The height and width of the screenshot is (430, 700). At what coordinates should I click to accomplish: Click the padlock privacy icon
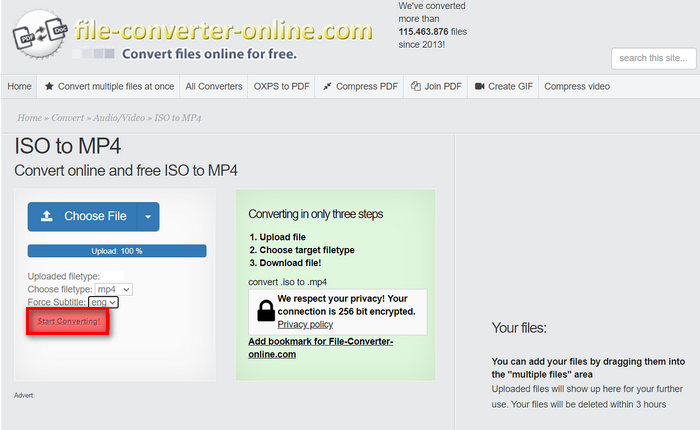[x=266, y=310]
